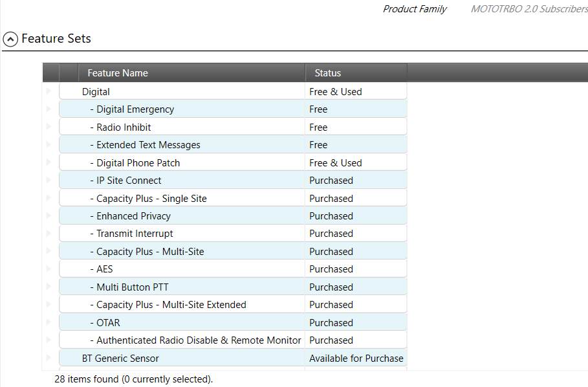Viewport: 588px width, 387px height.
Task: Expand the Digital Emergency row arrow
Action: [49, 109]
